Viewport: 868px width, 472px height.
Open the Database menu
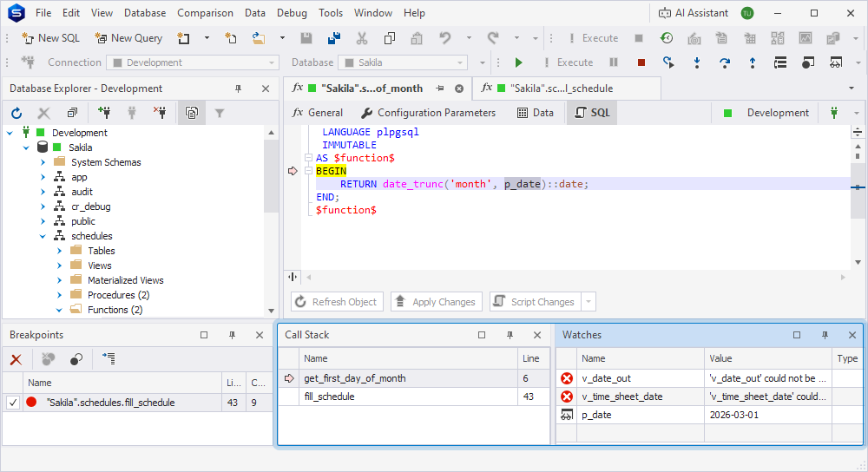click(x=144, y=13)
